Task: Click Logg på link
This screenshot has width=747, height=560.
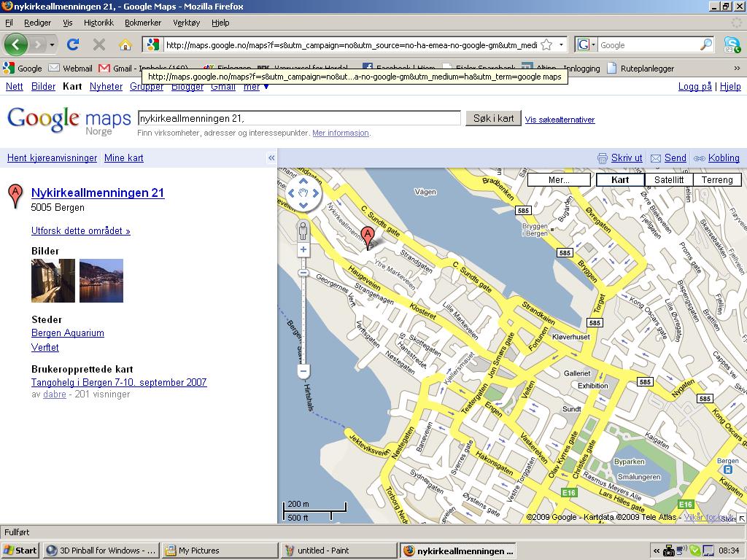Action: tap(694, 86)
